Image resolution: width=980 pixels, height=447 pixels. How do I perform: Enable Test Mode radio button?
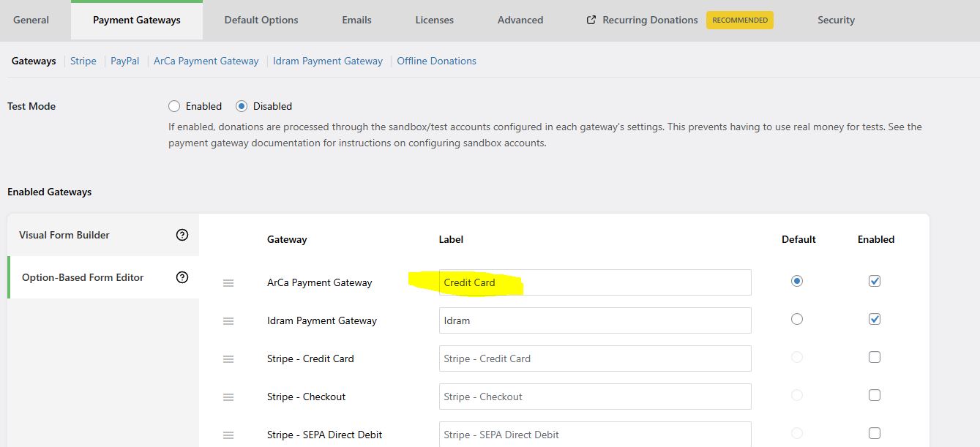tap(174, 106)
